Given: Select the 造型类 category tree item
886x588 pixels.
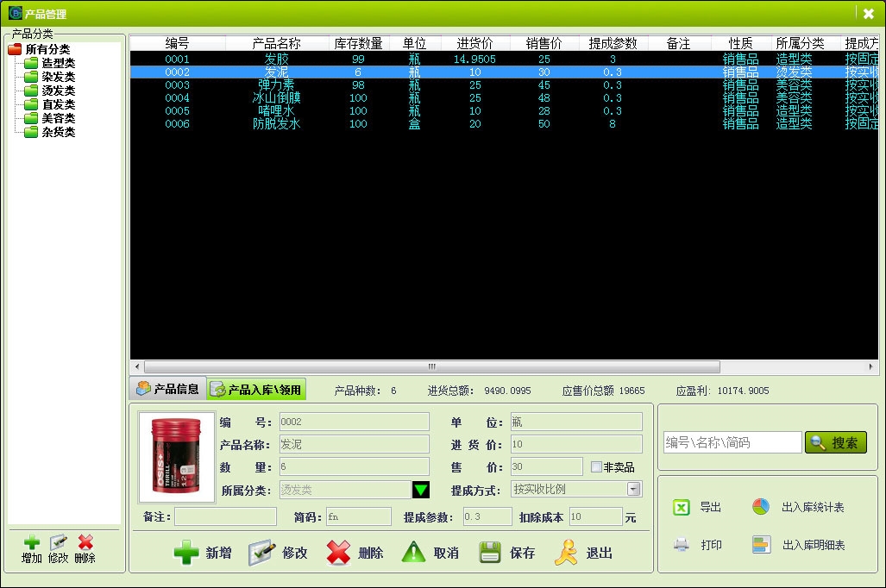Looking at the screenshot, I should [x=58, y=63].
